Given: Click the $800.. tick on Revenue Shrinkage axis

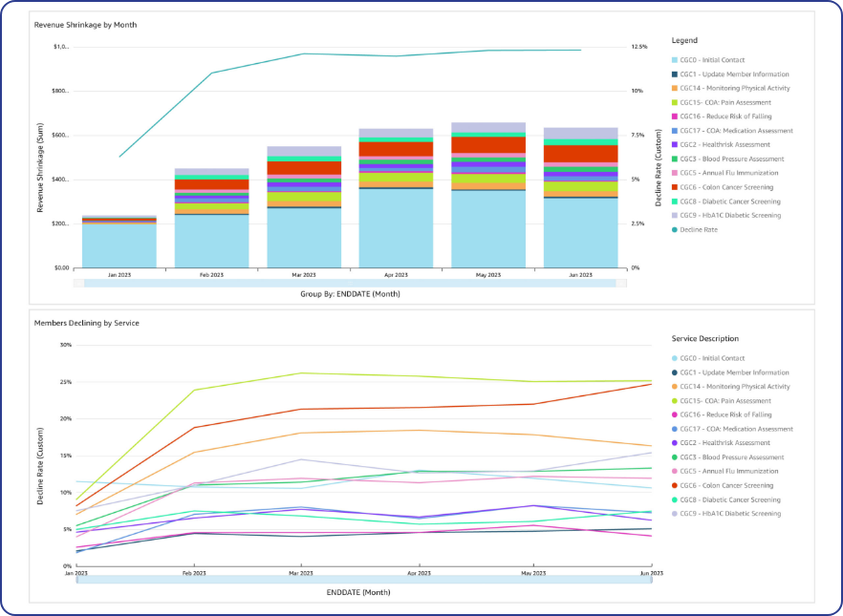Looking at the screenshot, I should (61, 92).
